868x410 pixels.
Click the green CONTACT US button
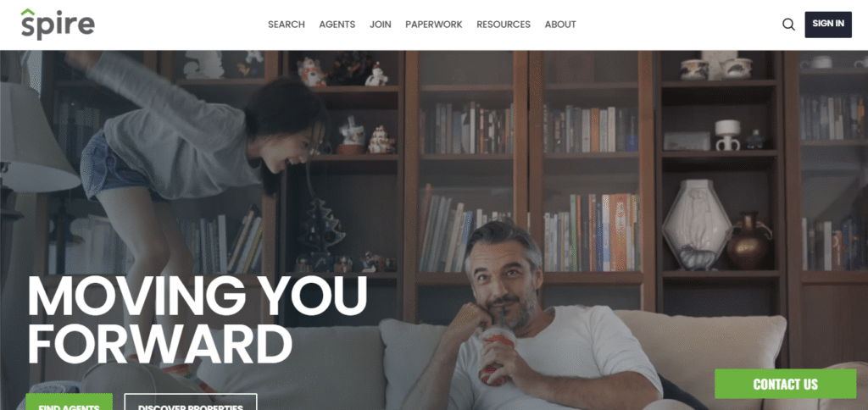click(x=786, y=384)
